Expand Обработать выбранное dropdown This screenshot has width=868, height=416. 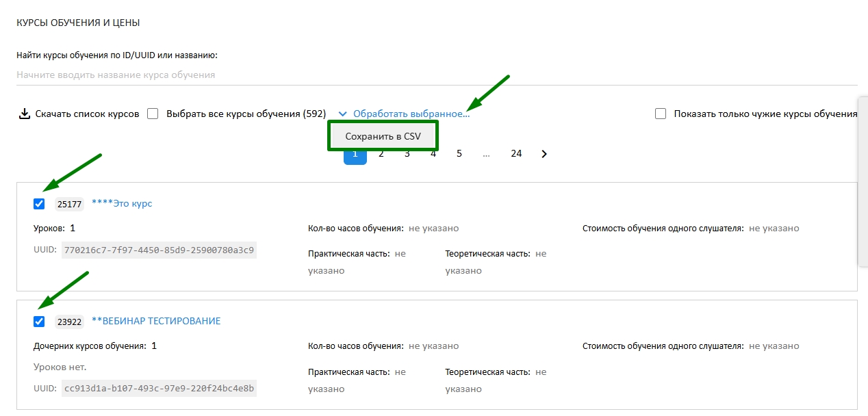[x=411, y=114]
